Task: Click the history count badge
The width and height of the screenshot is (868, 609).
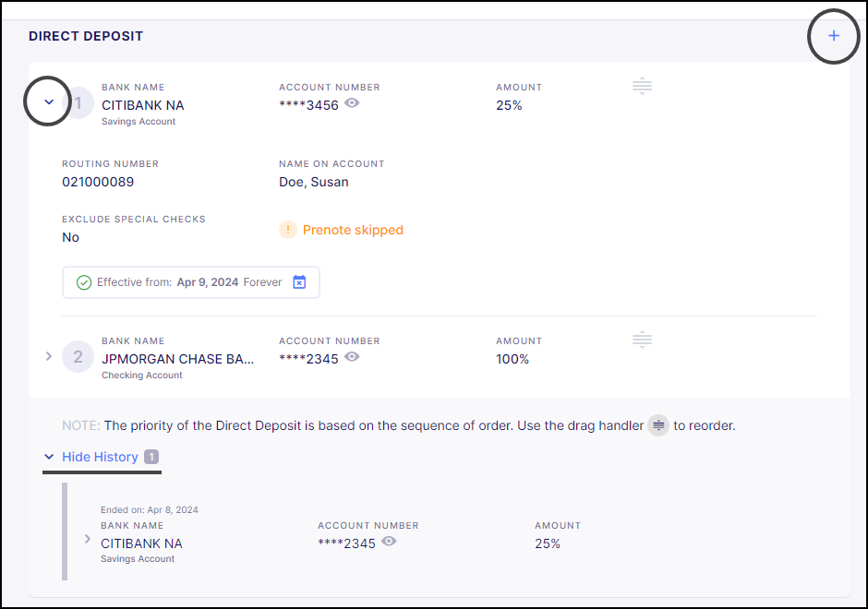Action: [151, 457]
